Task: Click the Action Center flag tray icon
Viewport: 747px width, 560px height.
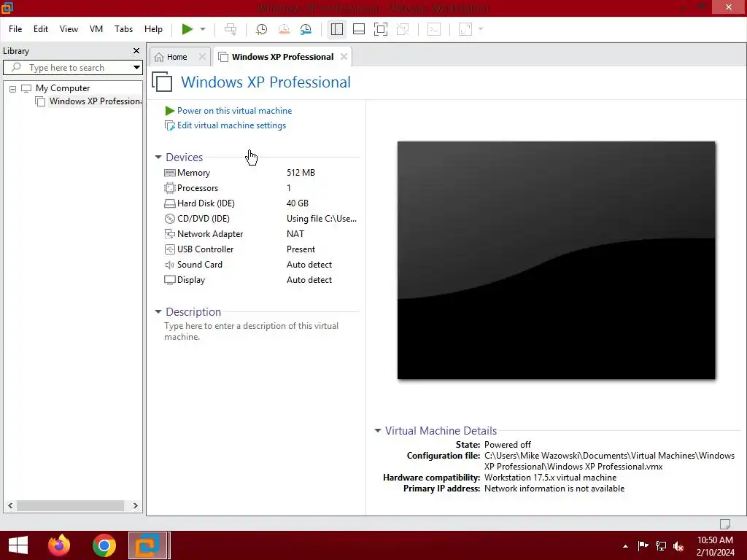Action: point(643,546)
